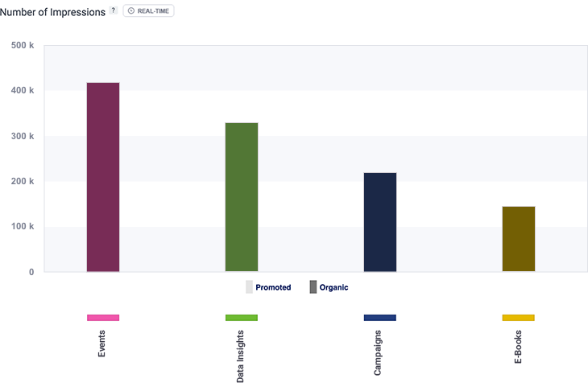Image resolution: width=588 pixels, height=391 pixels.
Task: Select the green Data Insights bar
Action: coord(242,197)
